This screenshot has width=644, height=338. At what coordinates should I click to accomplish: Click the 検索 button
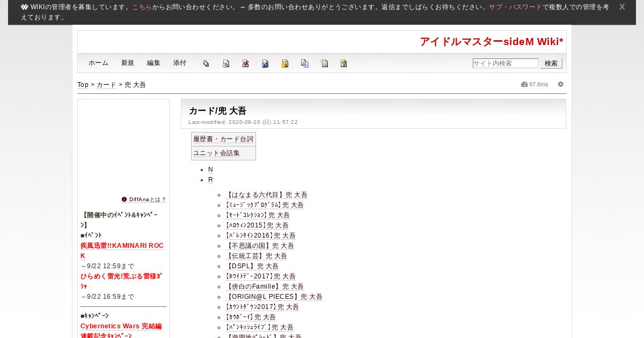(x=551, y=63)
